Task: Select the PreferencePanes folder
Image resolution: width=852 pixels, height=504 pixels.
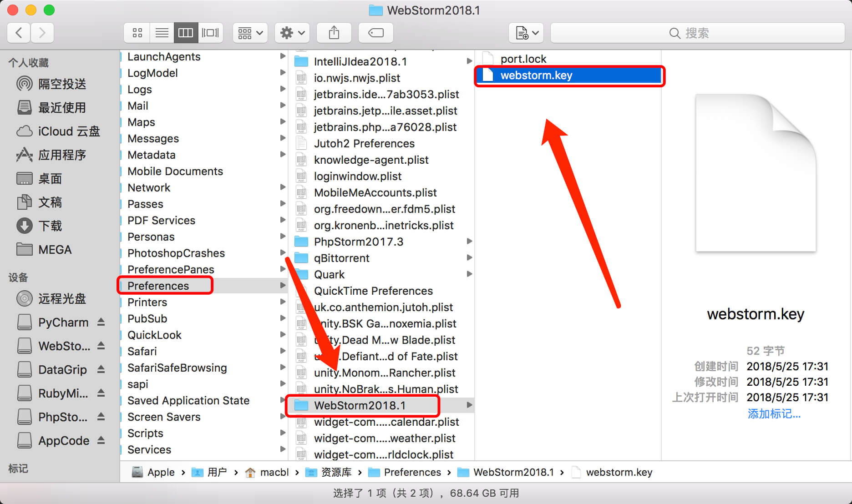Action: click(x=204, y=269)
